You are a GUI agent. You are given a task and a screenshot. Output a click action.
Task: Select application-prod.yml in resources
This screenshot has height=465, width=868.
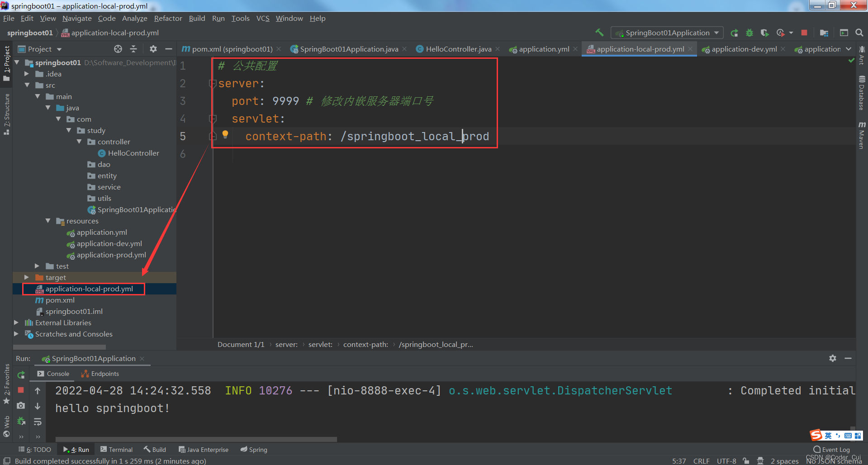(111, 255)
